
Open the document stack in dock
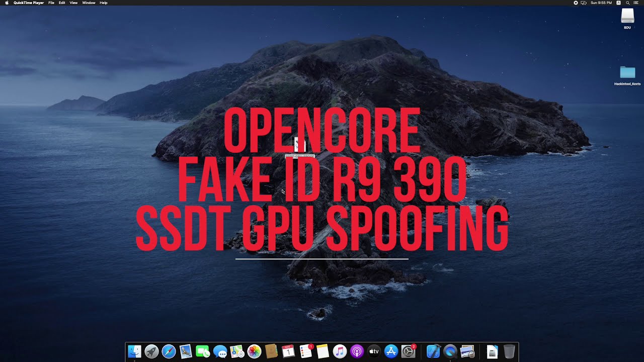[x=493, y=351]
